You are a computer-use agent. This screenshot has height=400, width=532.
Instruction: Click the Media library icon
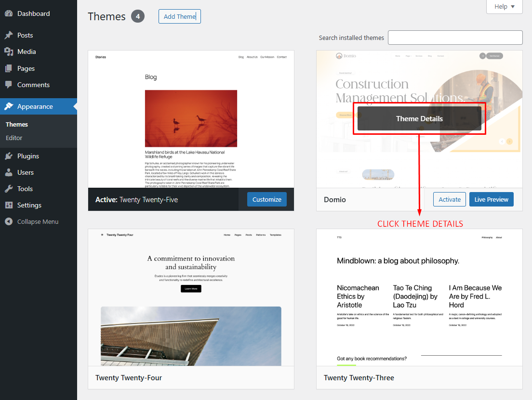click(x=9, y=52)
